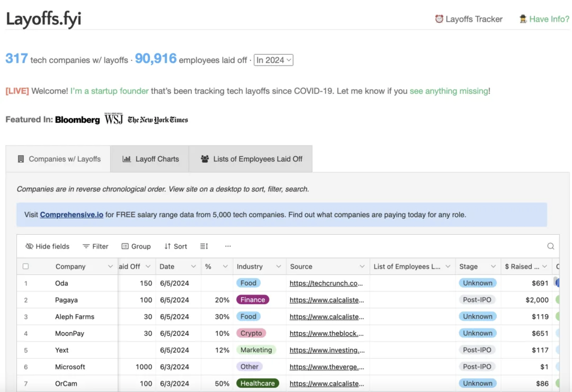Expand the Source column dropdown
This screenshot has height=392, width=572.
(x=362, y=266)
